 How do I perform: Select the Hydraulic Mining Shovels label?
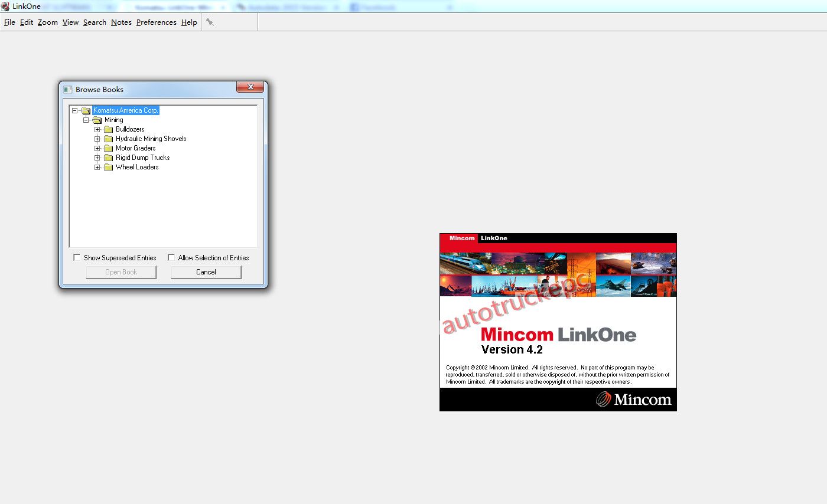[x=151, y=139]
